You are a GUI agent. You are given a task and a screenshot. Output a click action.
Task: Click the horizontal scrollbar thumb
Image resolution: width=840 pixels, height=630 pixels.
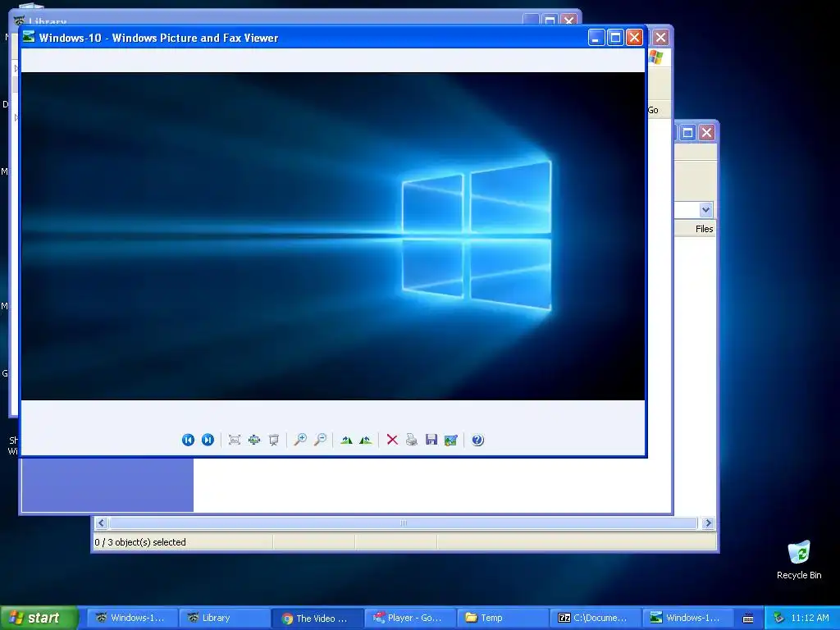point(404,523)
